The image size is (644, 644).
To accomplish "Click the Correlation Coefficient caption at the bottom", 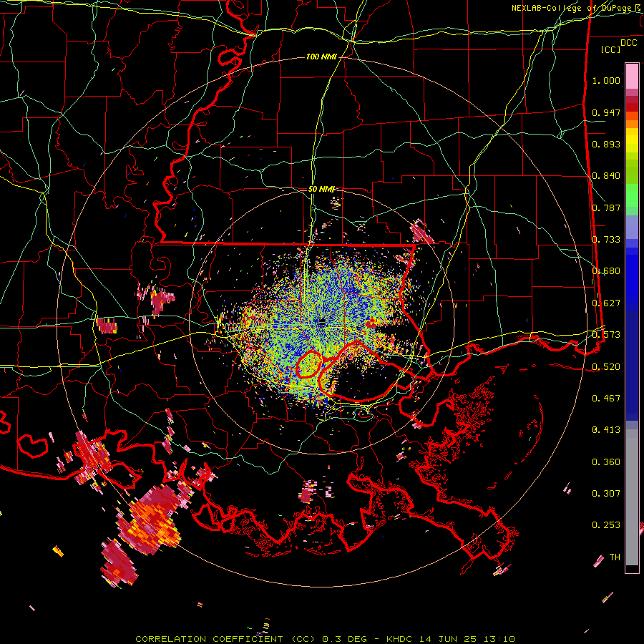I will [326, 639].
